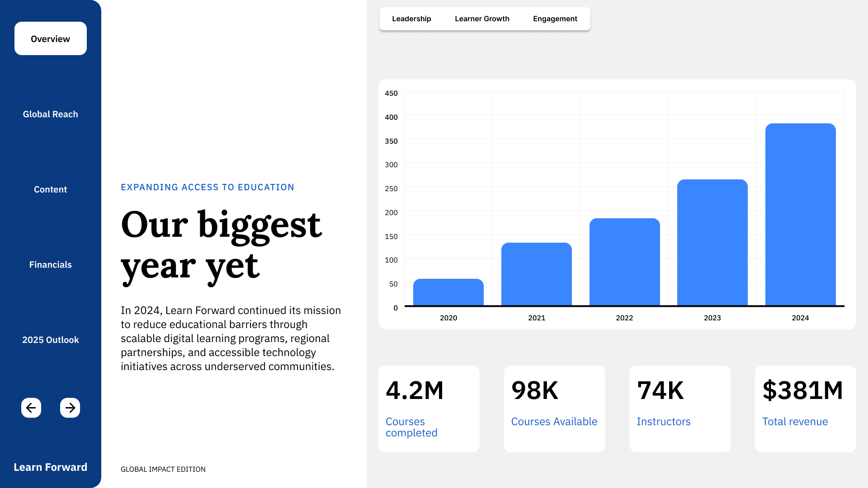Select the 2024 bar in chart
This screenshot has height=488, width=868.
point(801,215)
